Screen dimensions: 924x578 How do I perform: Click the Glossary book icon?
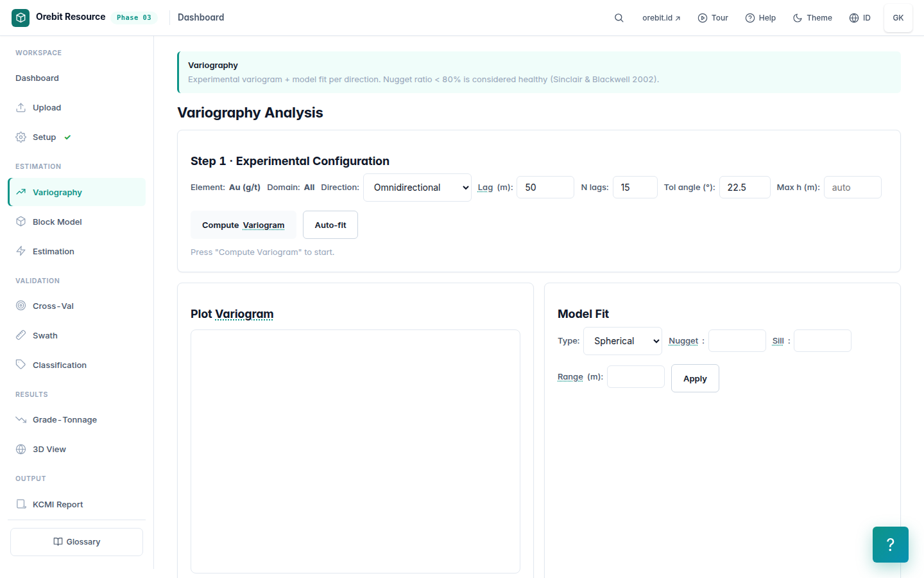tap(58, 542)
